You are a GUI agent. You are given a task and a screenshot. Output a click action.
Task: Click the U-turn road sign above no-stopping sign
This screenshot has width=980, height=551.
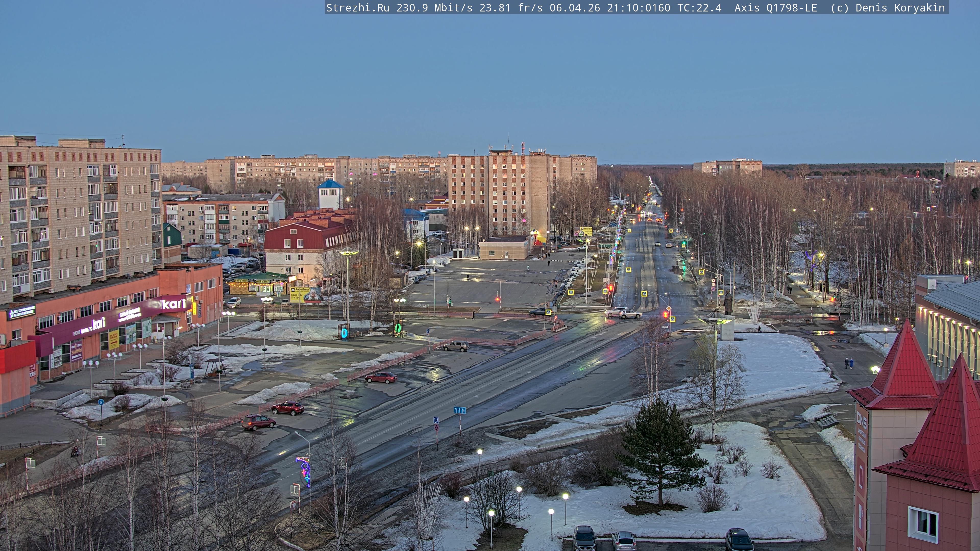tap(436, 420)
